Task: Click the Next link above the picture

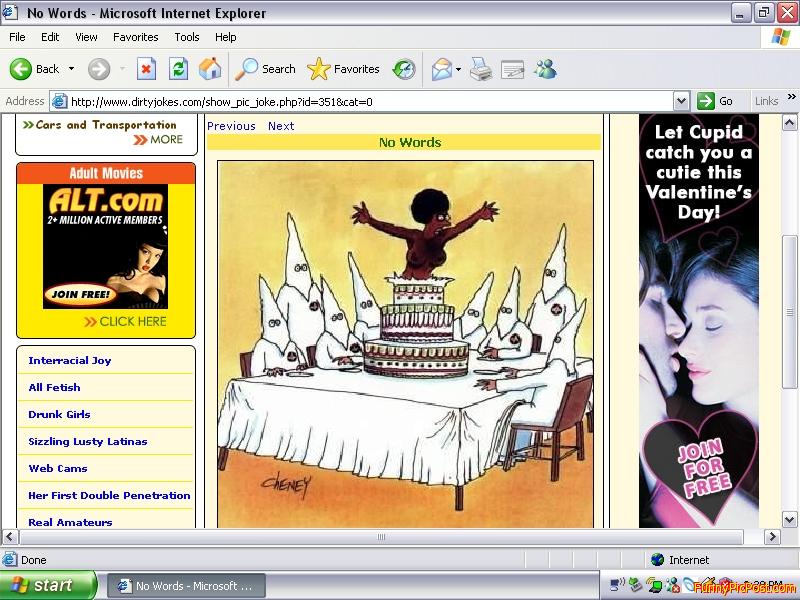Action: 281,126
